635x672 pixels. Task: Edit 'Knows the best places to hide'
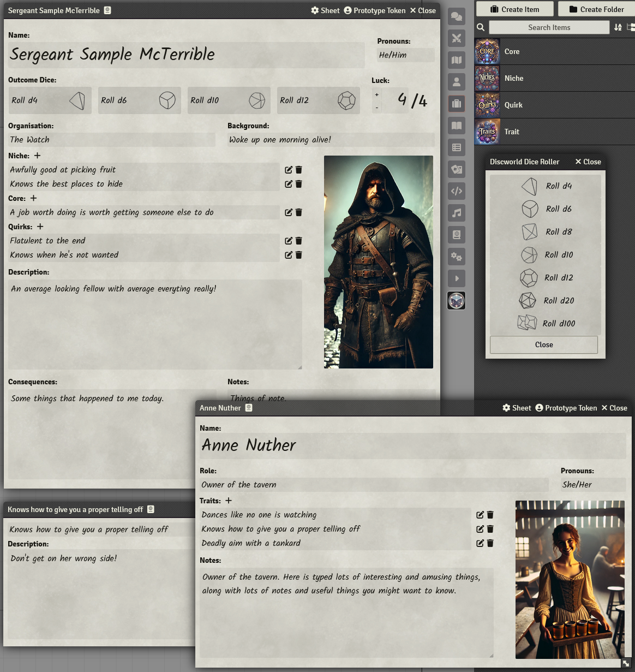(289, 184)
